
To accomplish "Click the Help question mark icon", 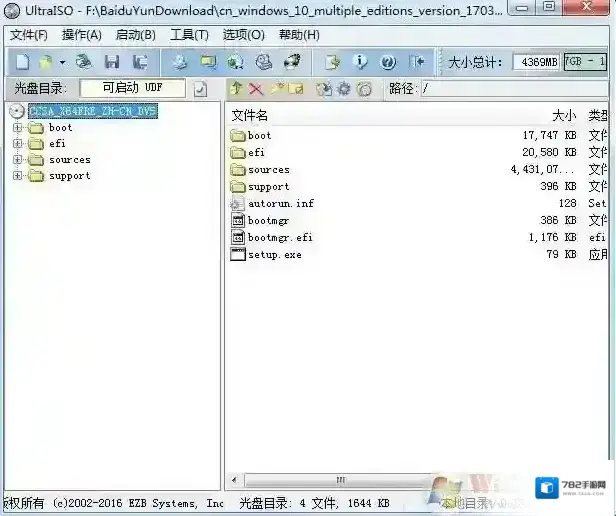I will pyautogui.click(x=387, y=62).
